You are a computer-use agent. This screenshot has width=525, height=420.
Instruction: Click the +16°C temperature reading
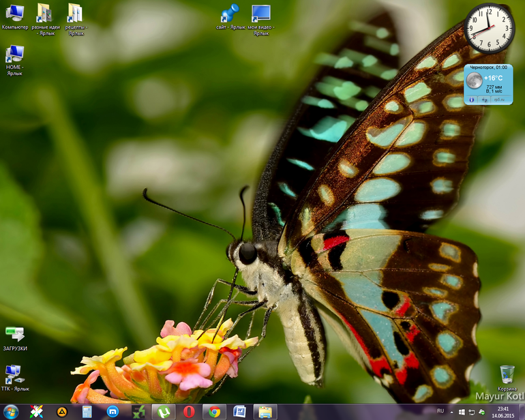pos(493,78)
